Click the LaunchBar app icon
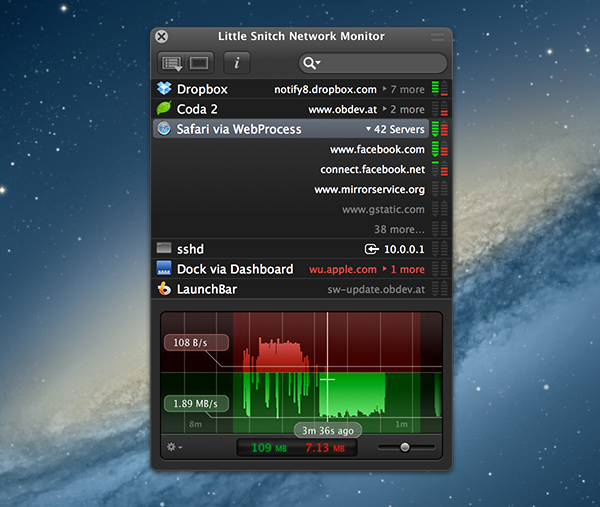Viewport: 600px width, 507px height. [164, 289]
